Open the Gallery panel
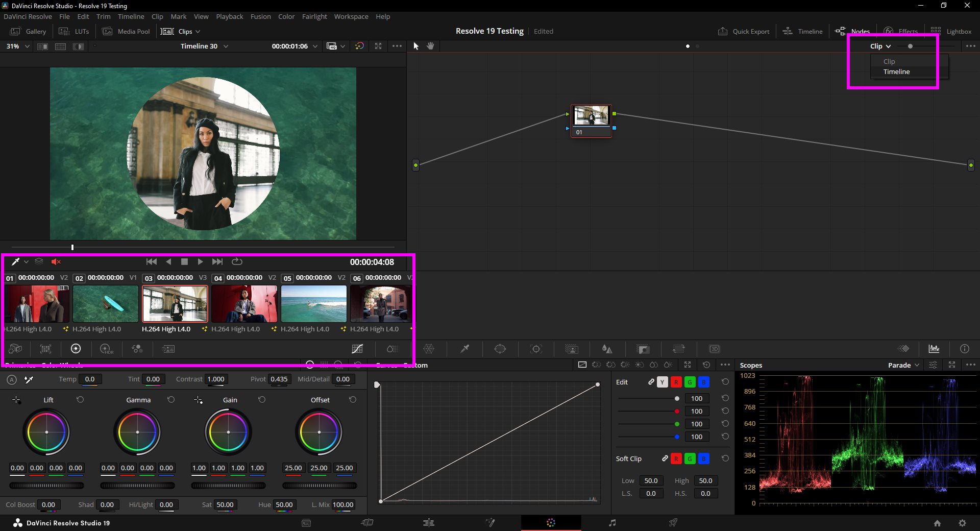The image size is (980, 531). [29, 31]
